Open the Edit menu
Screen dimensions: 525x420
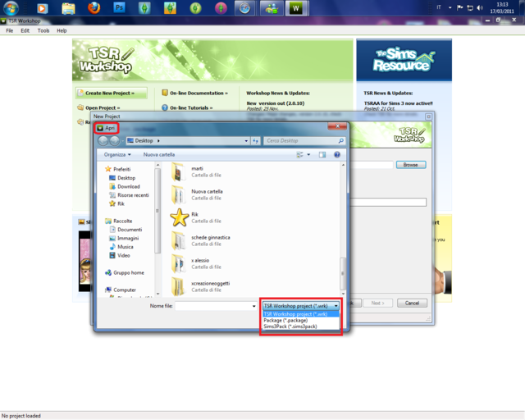click(25, 30)
